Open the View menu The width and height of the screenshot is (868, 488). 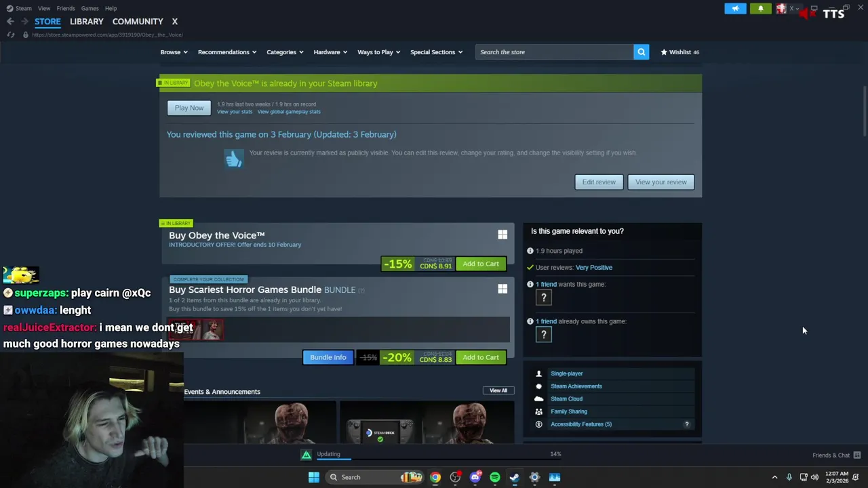[x=44, y=8]
